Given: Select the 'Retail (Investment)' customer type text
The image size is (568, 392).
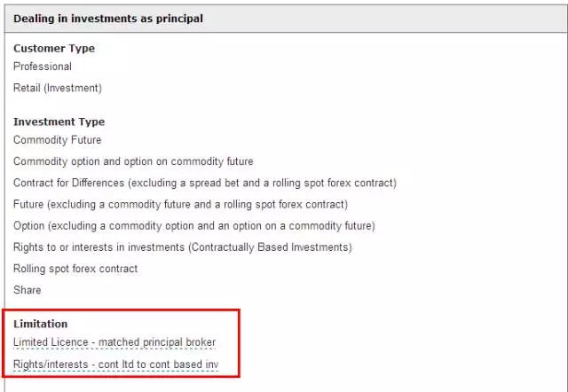Looking at the screenshot, I should point(58,88).
